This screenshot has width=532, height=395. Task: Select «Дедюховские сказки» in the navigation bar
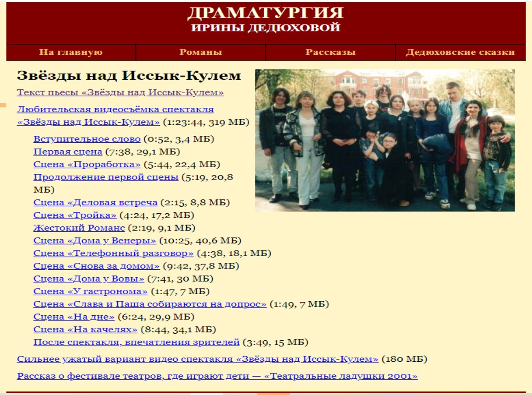(460, 52)
